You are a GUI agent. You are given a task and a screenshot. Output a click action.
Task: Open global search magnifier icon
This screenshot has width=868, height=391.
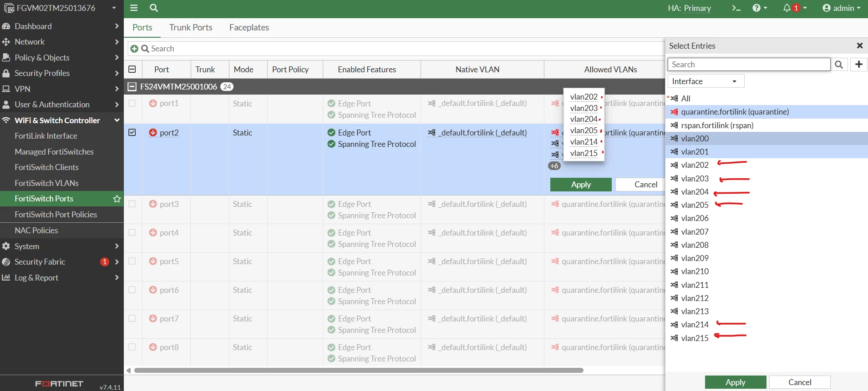point(154,8)
